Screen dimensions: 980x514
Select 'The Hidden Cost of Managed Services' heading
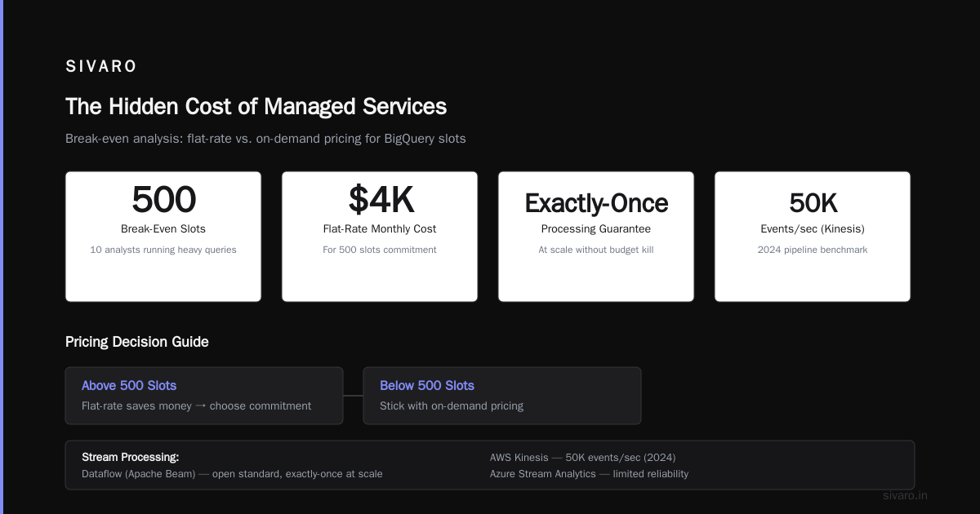pos(256,107)
